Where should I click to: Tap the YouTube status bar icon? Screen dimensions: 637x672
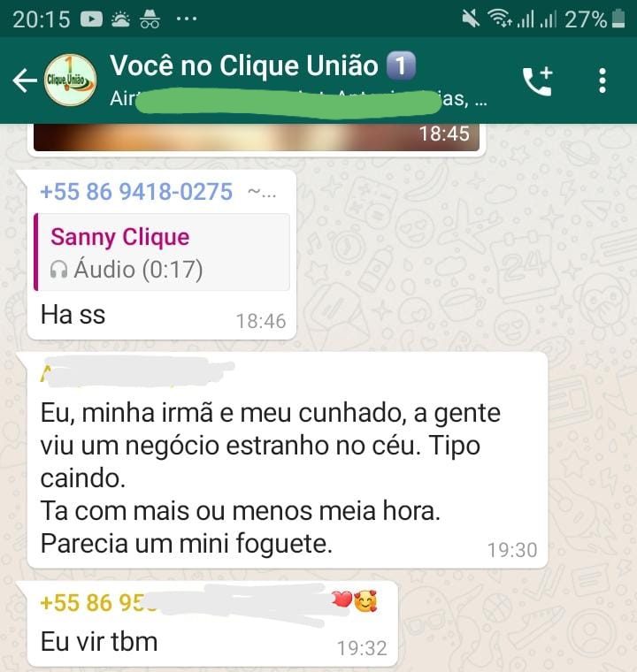(x=92, y=19)
